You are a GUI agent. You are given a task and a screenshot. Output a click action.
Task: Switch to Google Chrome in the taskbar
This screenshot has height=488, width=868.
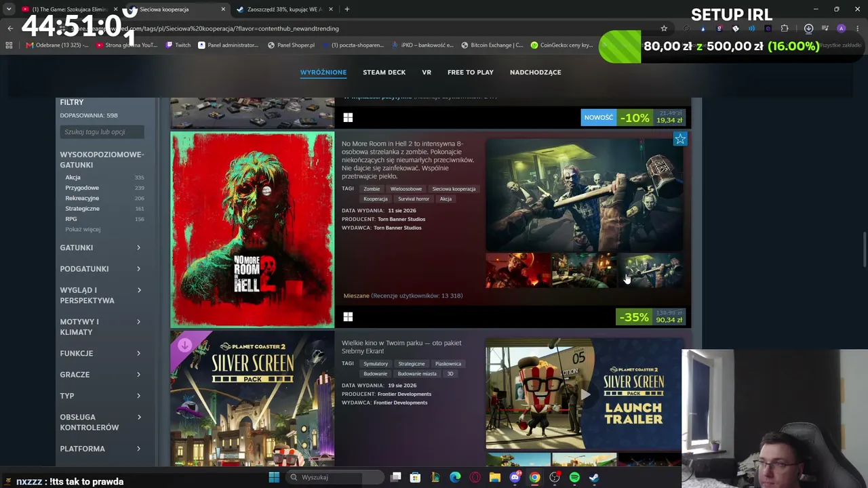pos(534,477)
